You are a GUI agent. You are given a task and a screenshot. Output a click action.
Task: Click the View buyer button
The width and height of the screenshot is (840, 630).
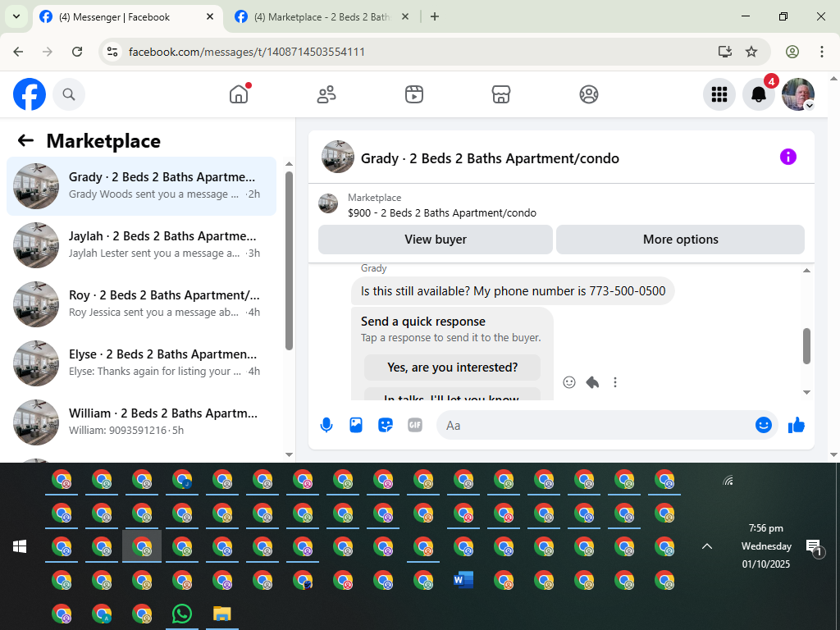436,240
